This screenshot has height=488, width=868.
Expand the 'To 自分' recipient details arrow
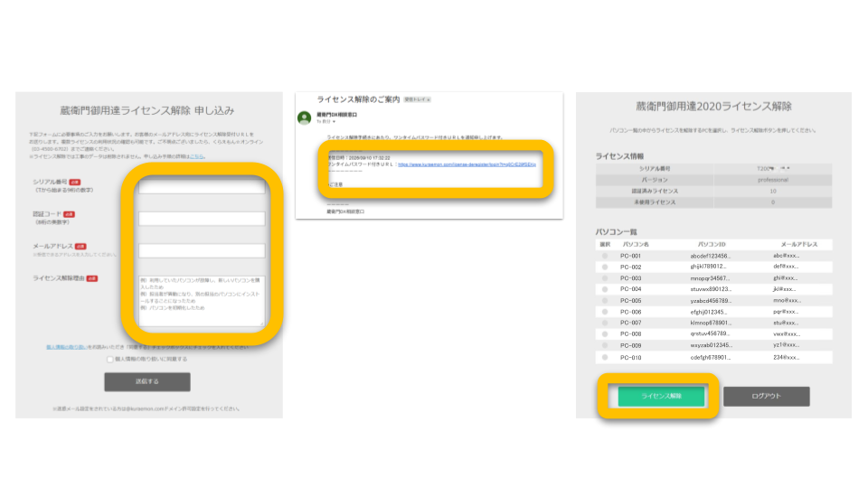click(334, 122)
